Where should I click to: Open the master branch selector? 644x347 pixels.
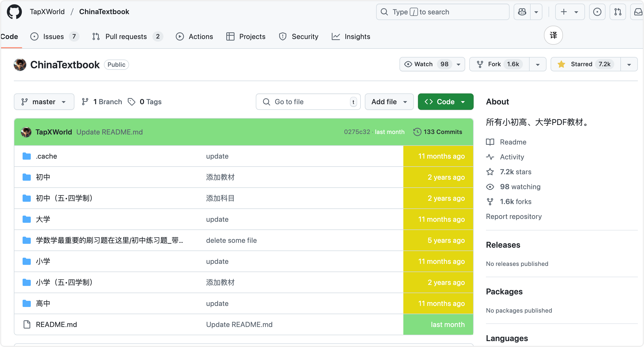coord(44,102)
